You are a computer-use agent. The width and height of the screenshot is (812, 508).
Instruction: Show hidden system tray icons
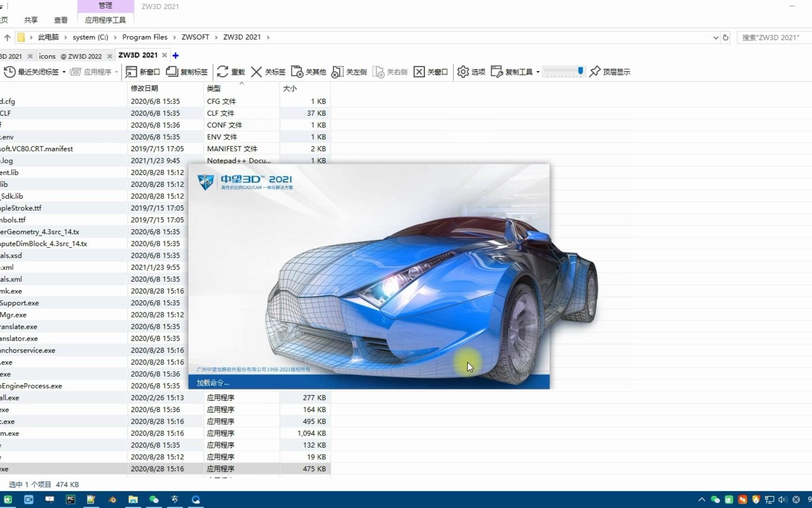click(702, 500)
